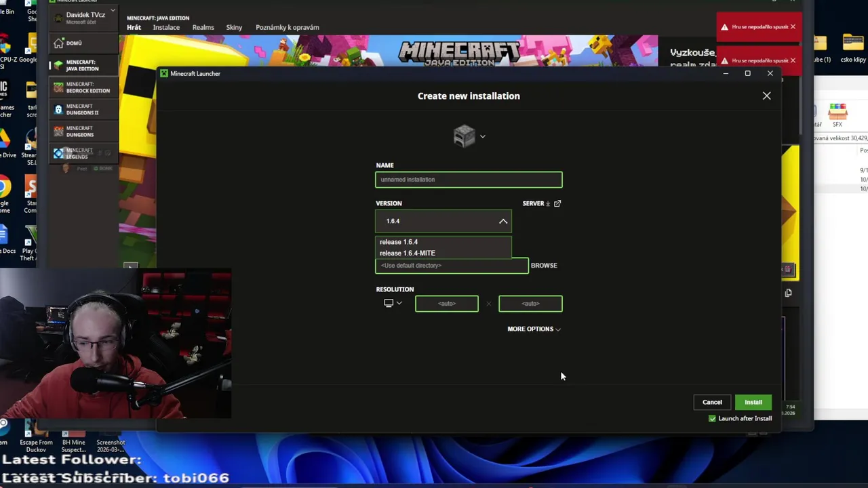Cancel the new installation dialog
The height and width of the screenshot is (488, 868).
pyautogui.click(x=712, y=402)
